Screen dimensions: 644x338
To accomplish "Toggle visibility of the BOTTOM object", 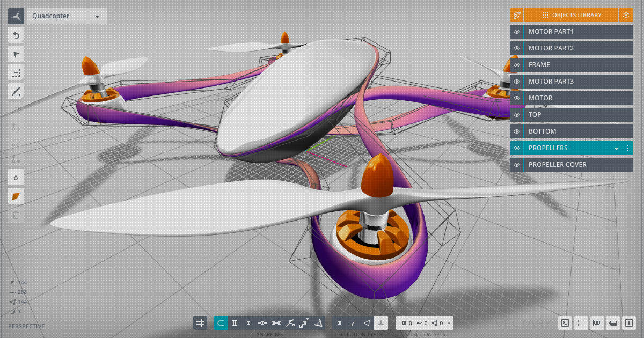I will (x=517, y=131).
